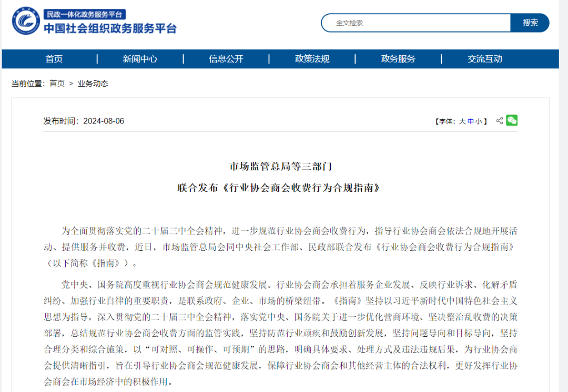The height and width of the screenshot is (392, 568).
Task: Open the share icon next to font sizes
Action: pyautogui.click(x=499, y=121)
